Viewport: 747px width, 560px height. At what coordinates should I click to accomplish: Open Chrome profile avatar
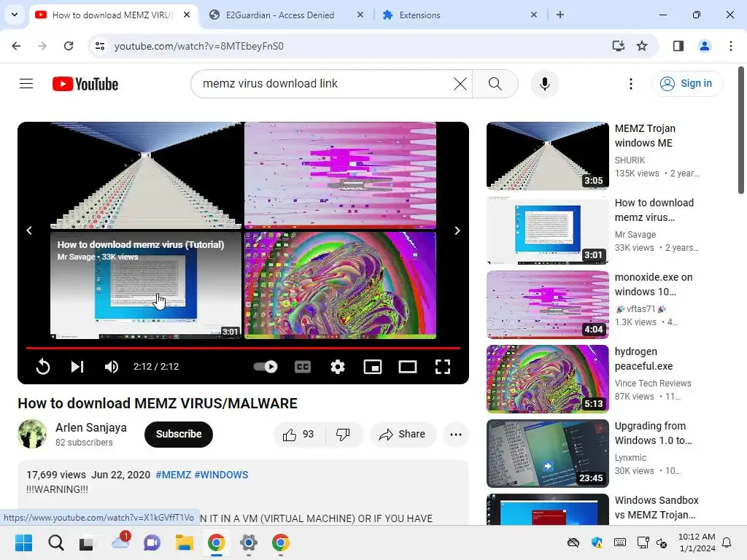(705, 46)
